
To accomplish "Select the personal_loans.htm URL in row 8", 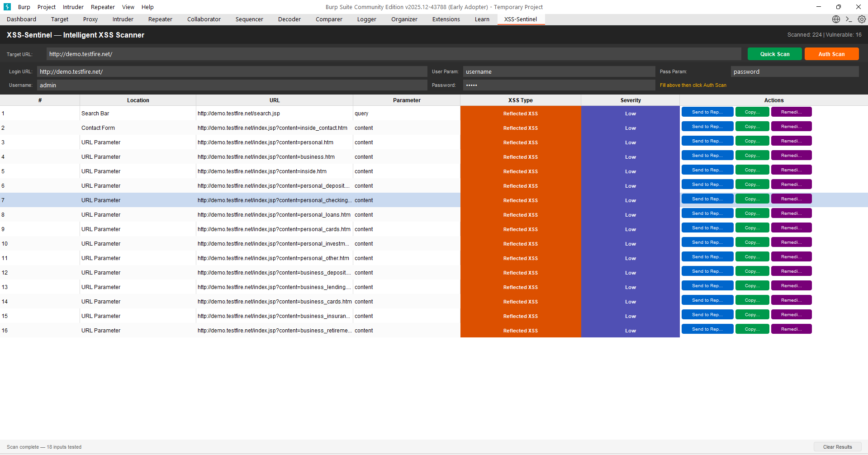I will (x=274, y=215).
